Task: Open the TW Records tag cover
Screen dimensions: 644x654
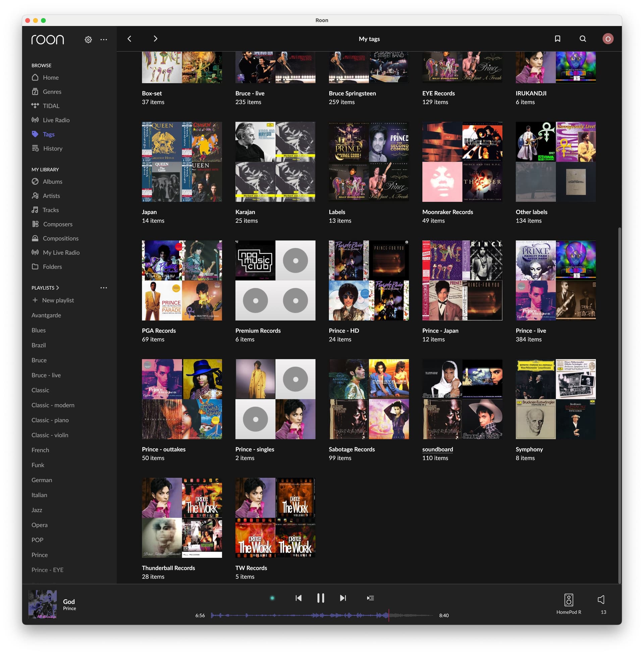Action: pyautogui.click(x=275, y=518)
